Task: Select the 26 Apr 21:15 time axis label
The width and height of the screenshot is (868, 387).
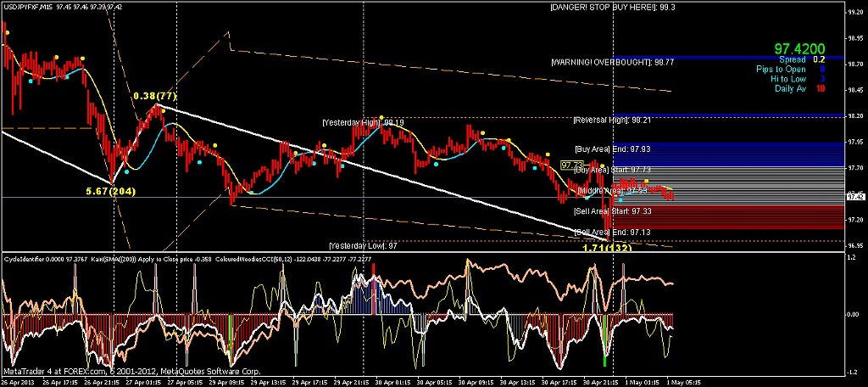Action: (x=100, y=382)
